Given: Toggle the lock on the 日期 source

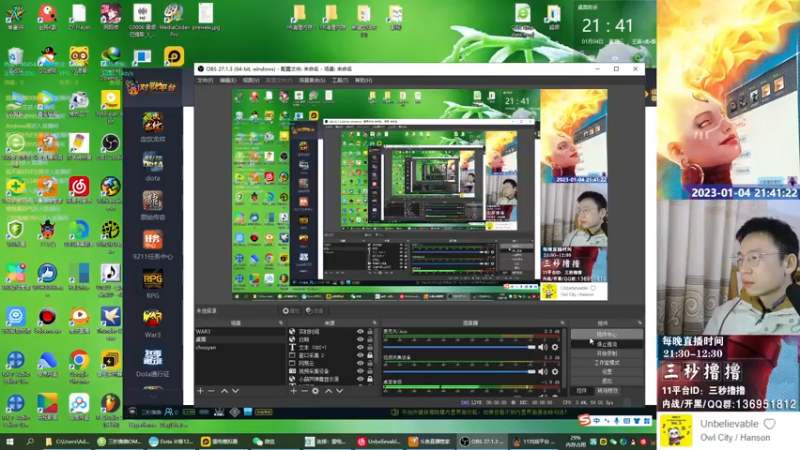Looking at the screenshot, I should click(x=370, y=340).
